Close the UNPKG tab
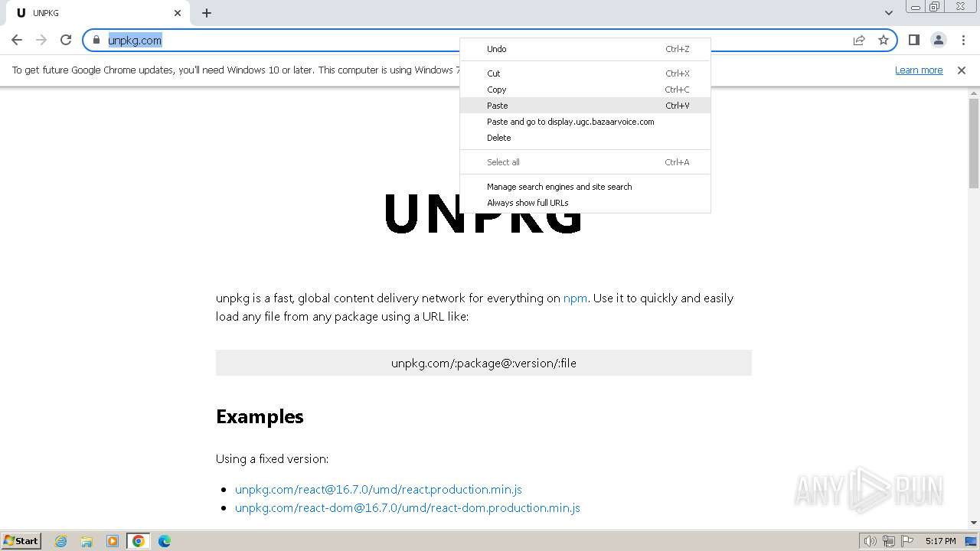The image size is (980, 551). (x=178, y=13)
